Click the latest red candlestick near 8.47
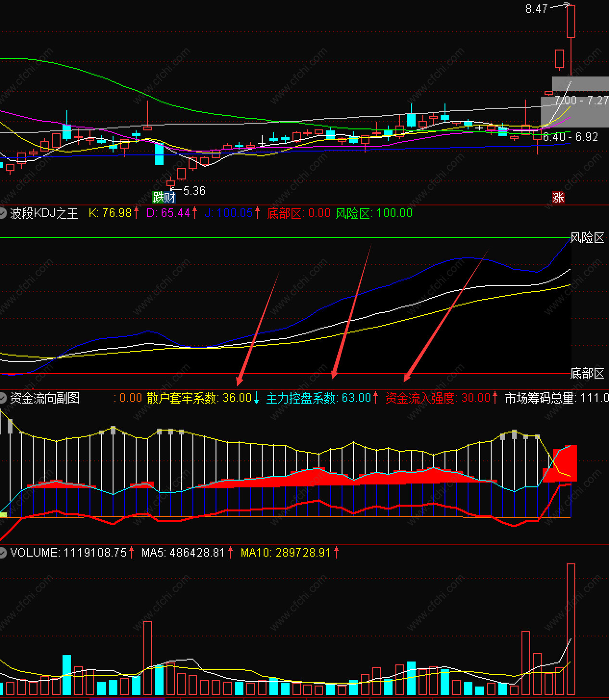The height and width of the screenshot is (700, 609). 571,22
